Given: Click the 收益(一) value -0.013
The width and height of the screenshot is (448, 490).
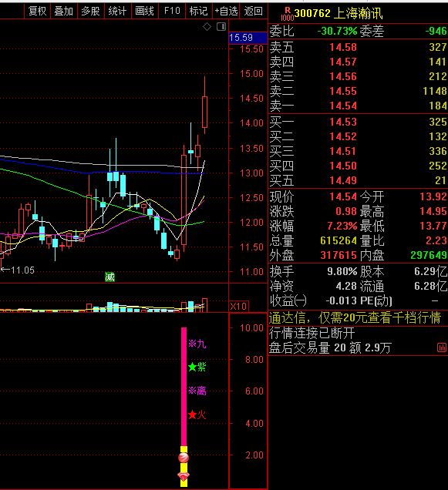Looking at the screenshot, I should pos(342,301).
